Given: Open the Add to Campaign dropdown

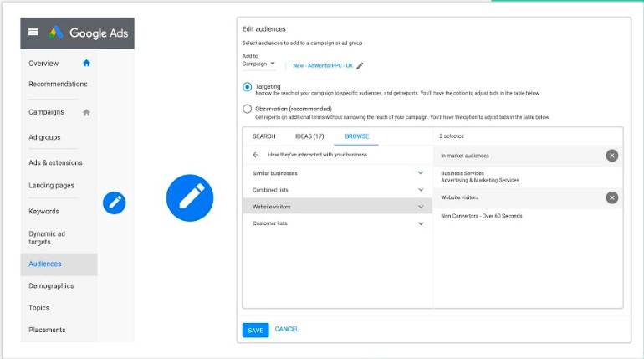Looking at the screenshot, I should tap(259, 64).
